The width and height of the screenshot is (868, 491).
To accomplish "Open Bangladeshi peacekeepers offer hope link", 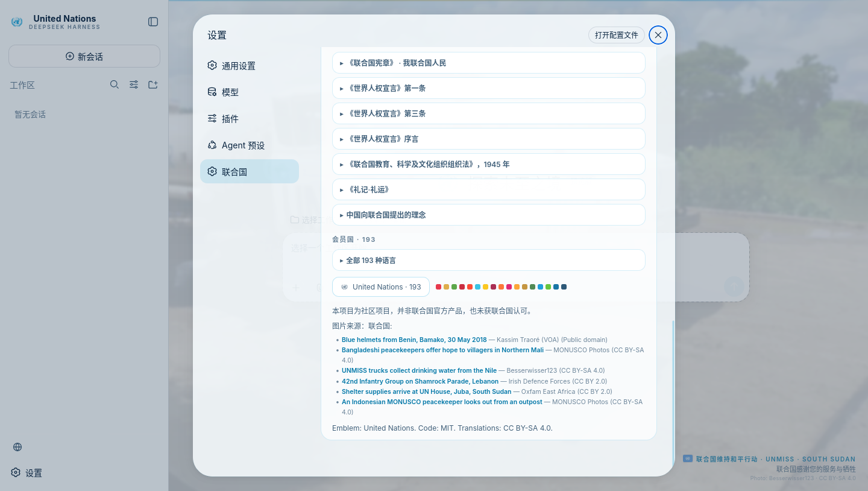I will [442, 350].
